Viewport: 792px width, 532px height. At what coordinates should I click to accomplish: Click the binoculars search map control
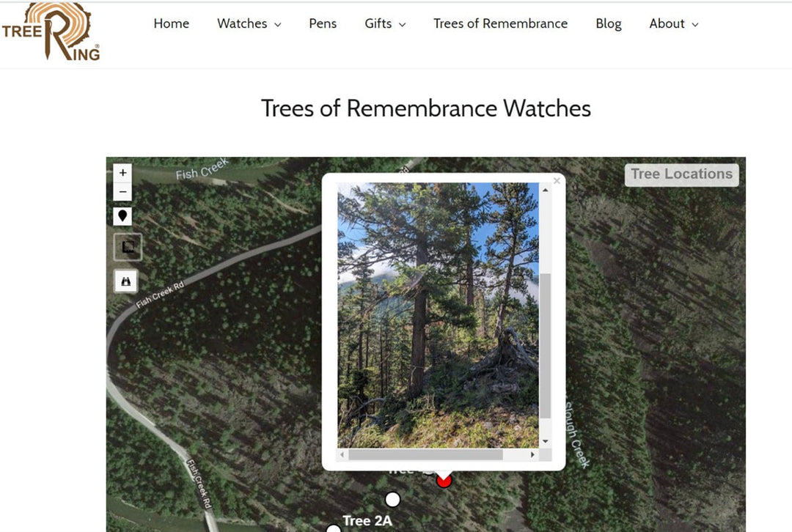click(126, 281)
